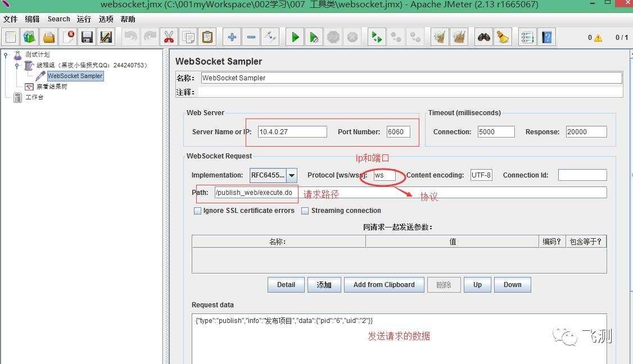Open the Search menu
The image size is (633, 364).
[58, 19]
